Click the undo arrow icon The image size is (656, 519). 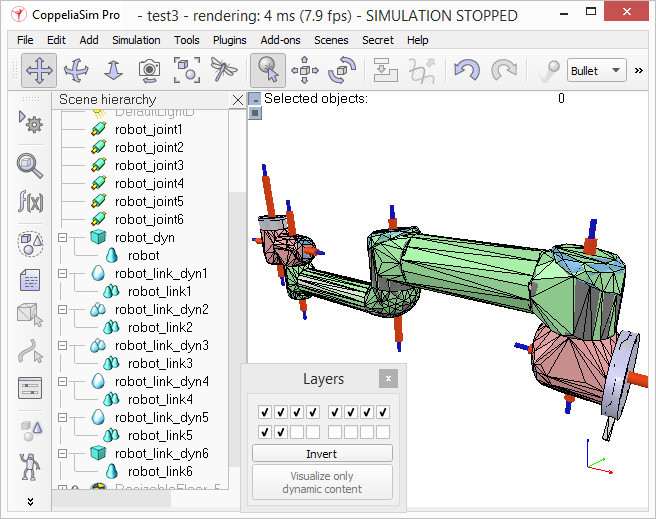coord(466,70)
